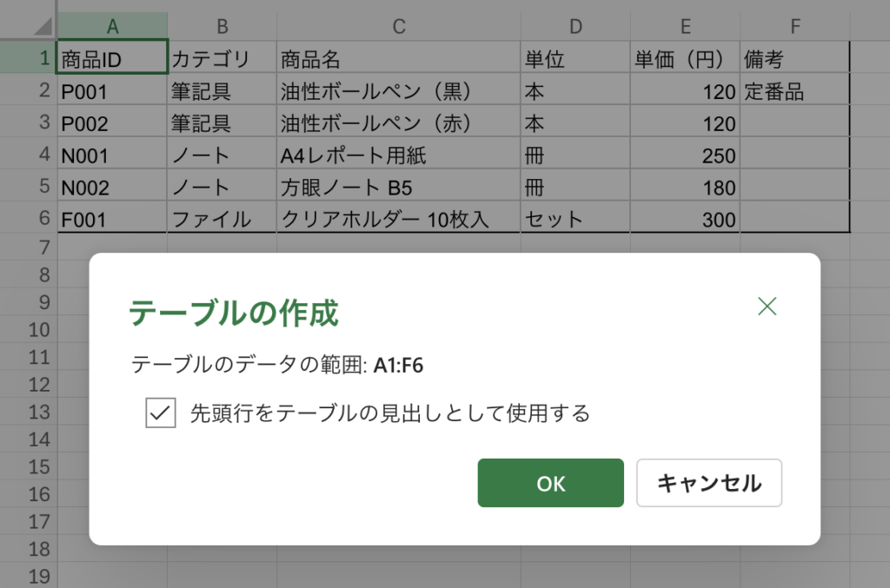Toggle 先頭行をテーブルの見出しとして使用する checkbox
This screenshot has width=890, height=588.
point(161,413)
